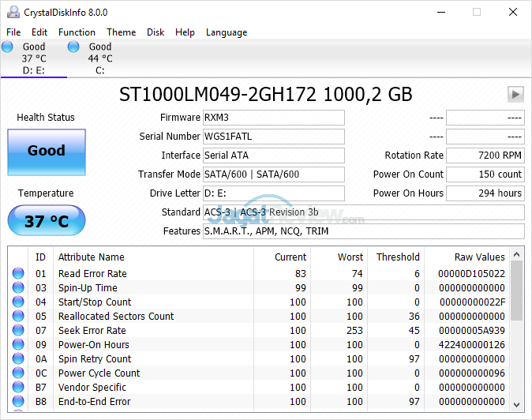Click the blue status orb for drive C:
This screenshot has height=420, width=532.
click(x=73, y=47)
